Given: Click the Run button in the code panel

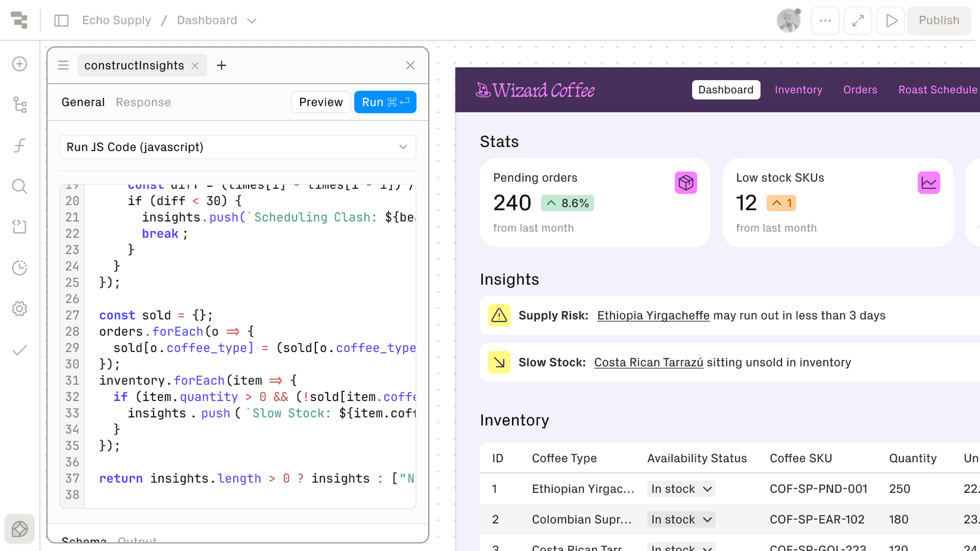Looking at the screenshot, I should point(385,102).
